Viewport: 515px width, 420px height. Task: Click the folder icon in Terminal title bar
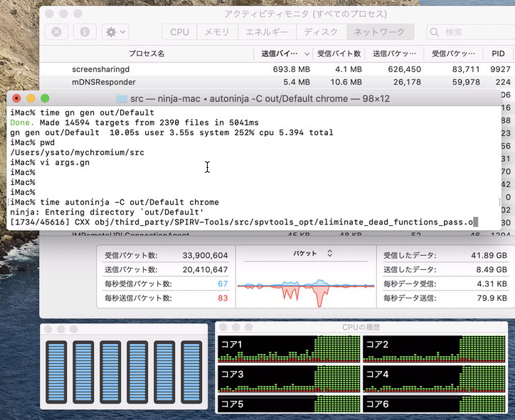tap(122, 98)
